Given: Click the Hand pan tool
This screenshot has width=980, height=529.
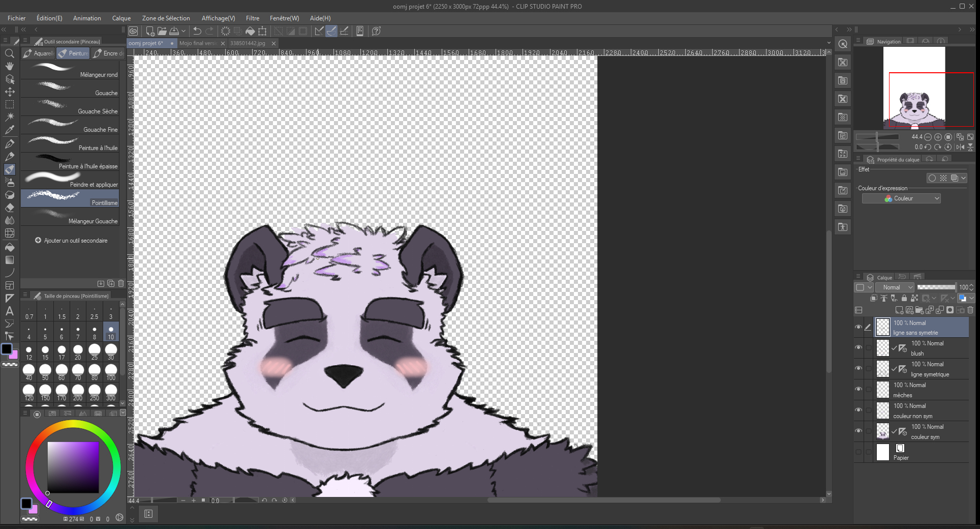Looking at the screenshot, I should tap(9, 66).
